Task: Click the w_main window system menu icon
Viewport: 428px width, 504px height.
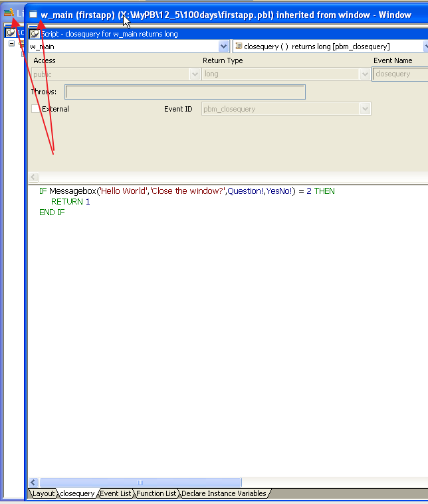Action: (33, 14)
